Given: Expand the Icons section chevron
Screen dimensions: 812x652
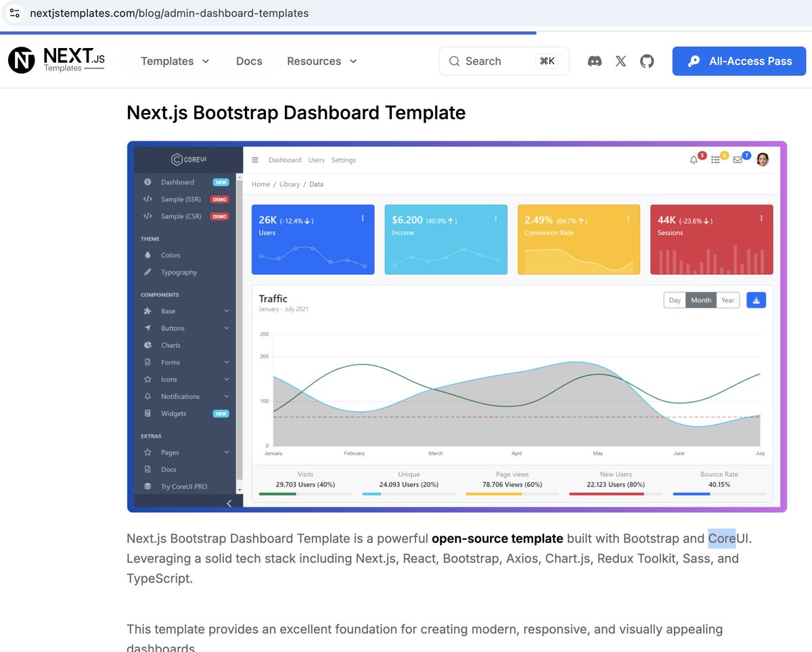Looking at the screenshot, I should tap(227, 379).
